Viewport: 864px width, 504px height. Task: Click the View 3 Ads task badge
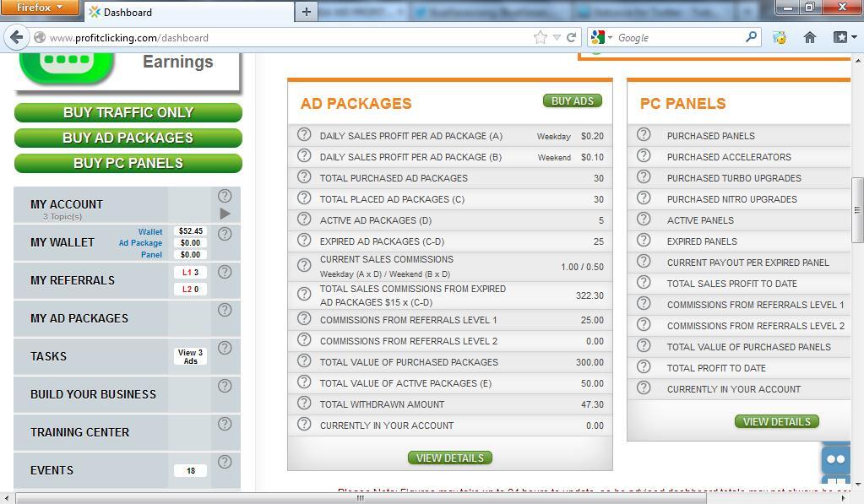point(191,356)
